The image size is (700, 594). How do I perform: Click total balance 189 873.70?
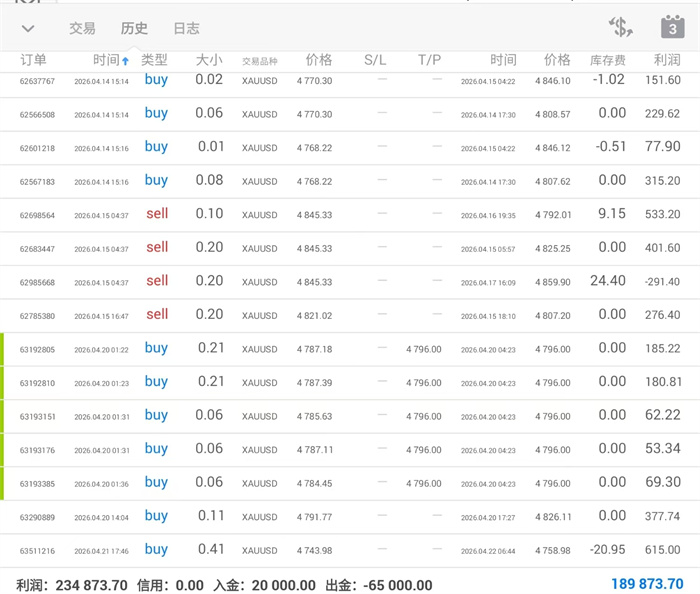(647, 584)
